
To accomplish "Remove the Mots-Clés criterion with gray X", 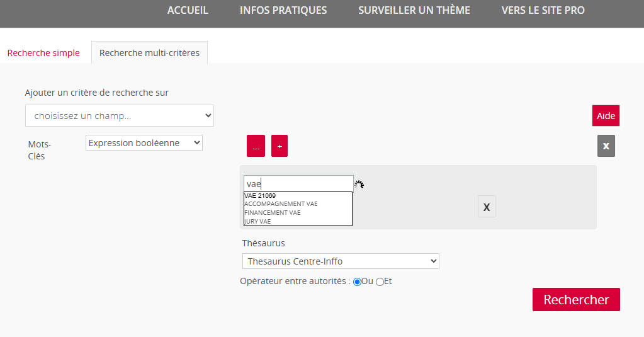I will 606,146.
